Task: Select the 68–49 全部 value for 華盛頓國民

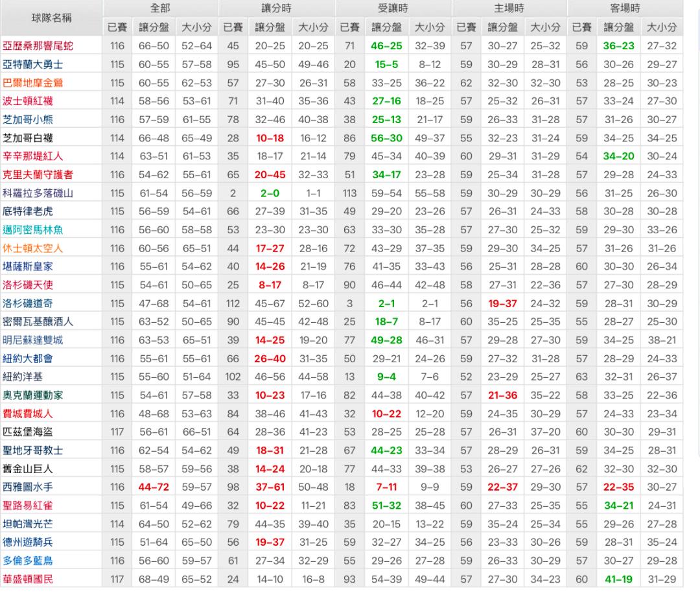Action: [x=154, y=579]
